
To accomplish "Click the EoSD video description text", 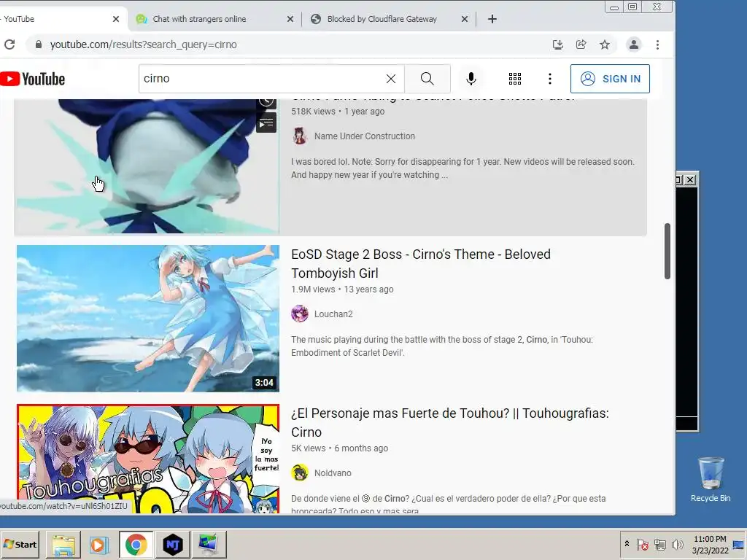I will click(x=441, y=346).
